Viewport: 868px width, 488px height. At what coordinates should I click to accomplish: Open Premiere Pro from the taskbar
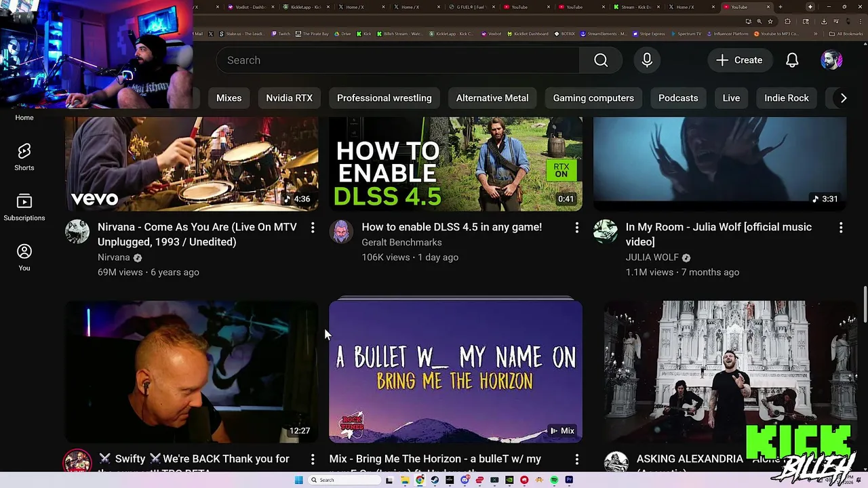point(569,480)
